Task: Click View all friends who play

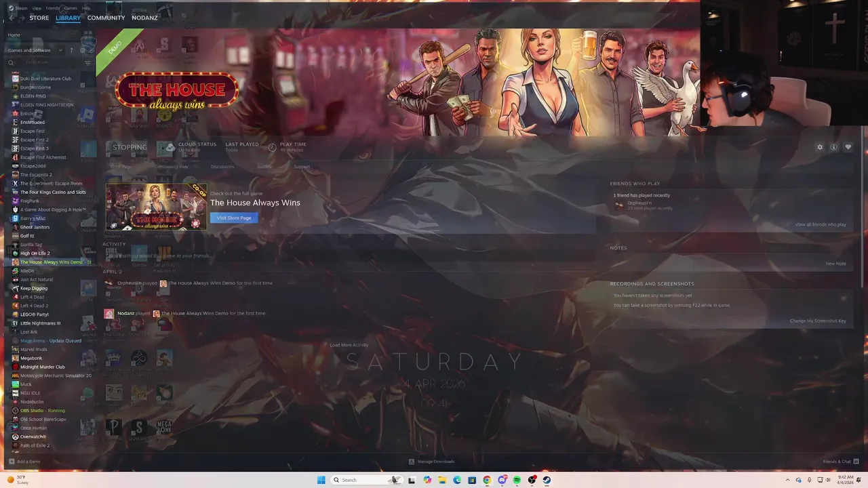Action: tap(821, 224)
